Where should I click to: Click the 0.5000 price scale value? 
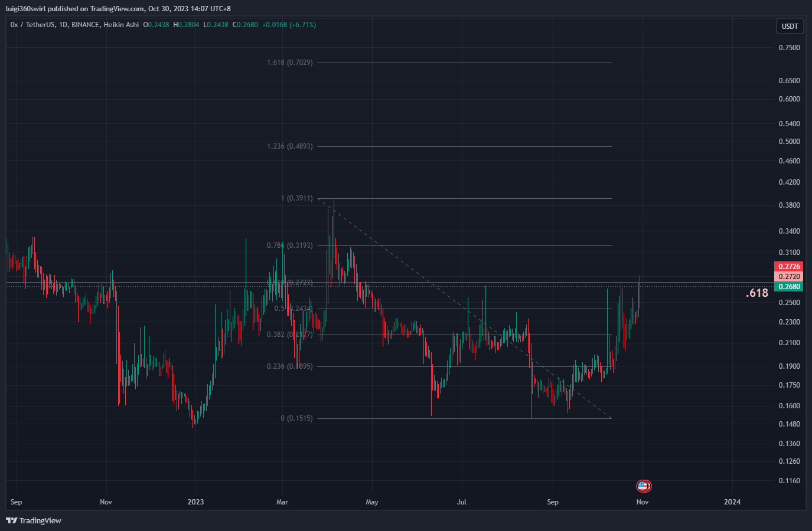click(x=790, y=142)
